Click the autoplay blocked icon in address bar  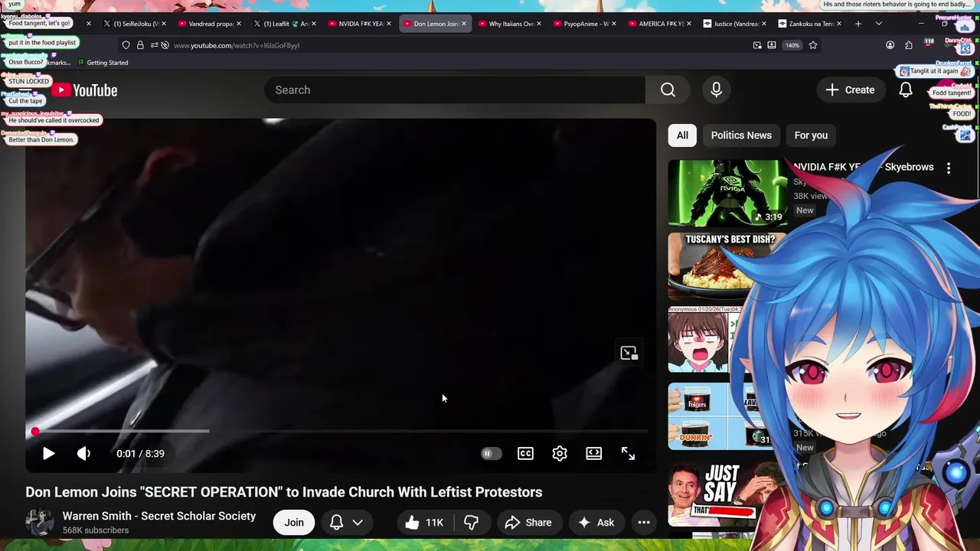tap(165, 45)
